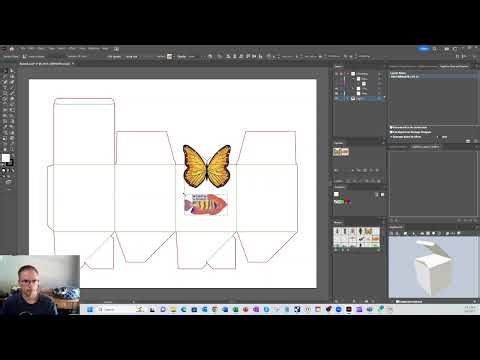Click the linked image thumbnail in Links panel
The height and width of the screenshot is (360, 480).
[x=341, y=152]
